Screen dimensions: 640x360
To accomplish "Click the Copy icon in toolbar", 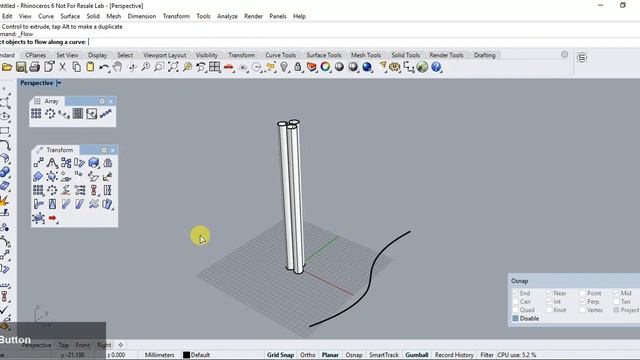I will tap(76, 67).
